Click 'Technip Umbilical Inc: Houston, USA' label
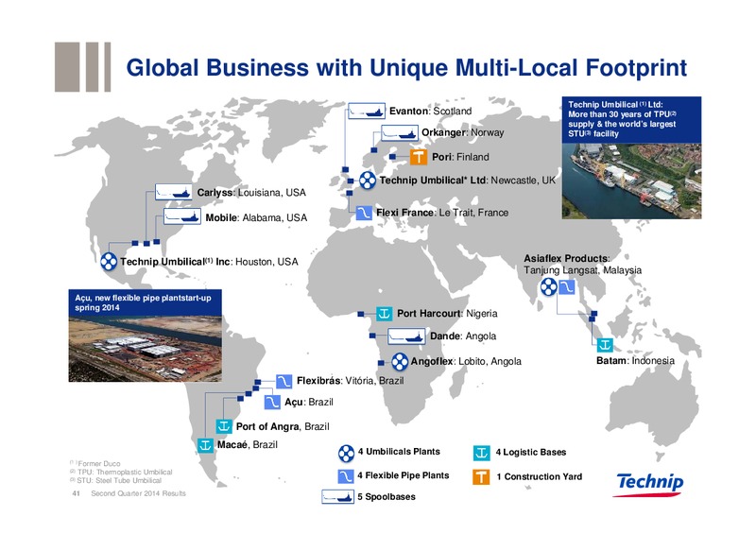Screen dimensions: 756x534 pos(209,262)
